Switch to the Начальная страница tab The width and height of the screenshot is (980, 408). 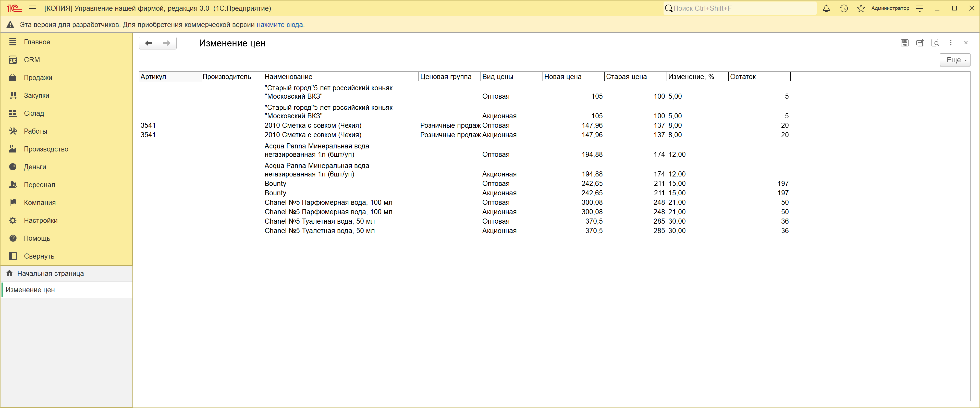pos(67,273)
